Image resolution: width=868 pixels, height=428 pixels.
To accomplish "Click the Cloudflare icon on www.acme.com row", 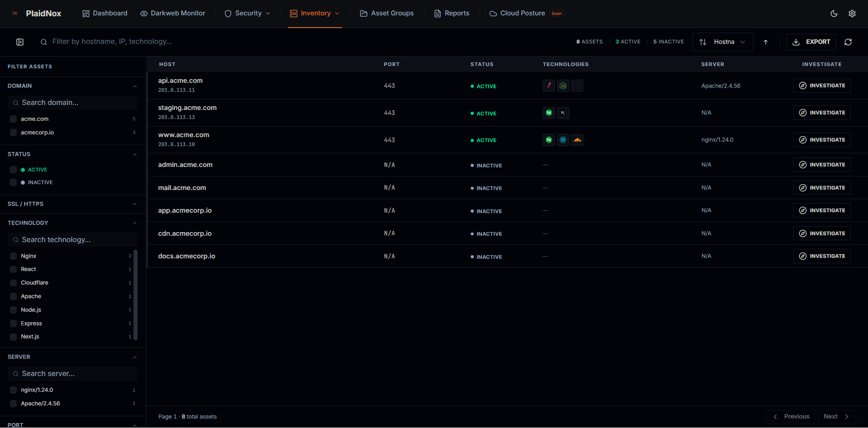I will click(577, 140).
